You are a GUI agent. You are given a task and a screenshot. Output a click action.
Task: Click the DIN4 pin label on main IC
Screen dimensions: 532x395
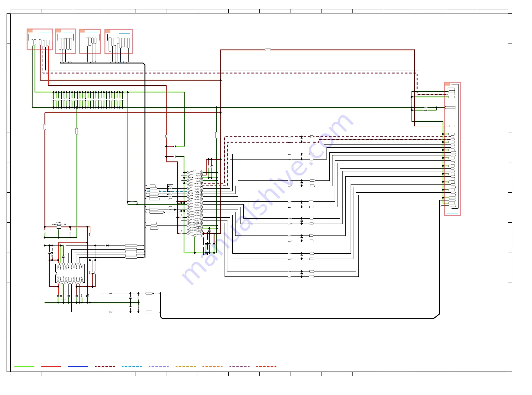pyautogui.click(x=191, y=198)
